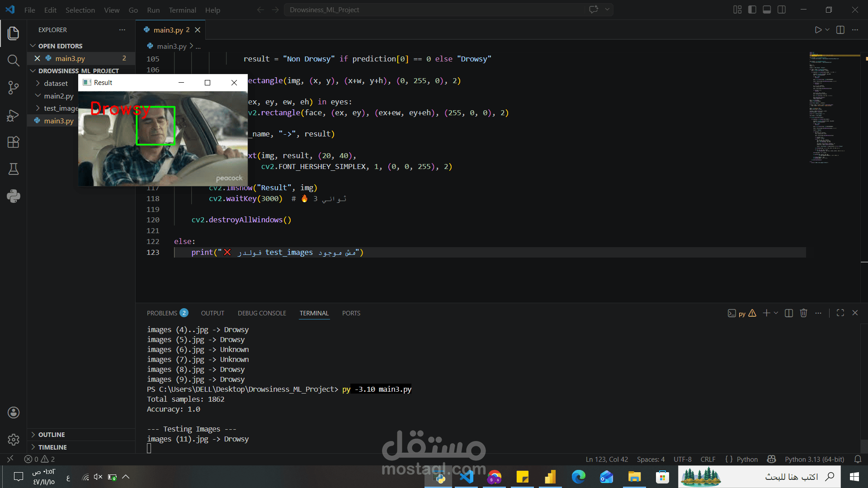Select Python 3.13 interpreter in status bar
868x488 pixels.
814,459
